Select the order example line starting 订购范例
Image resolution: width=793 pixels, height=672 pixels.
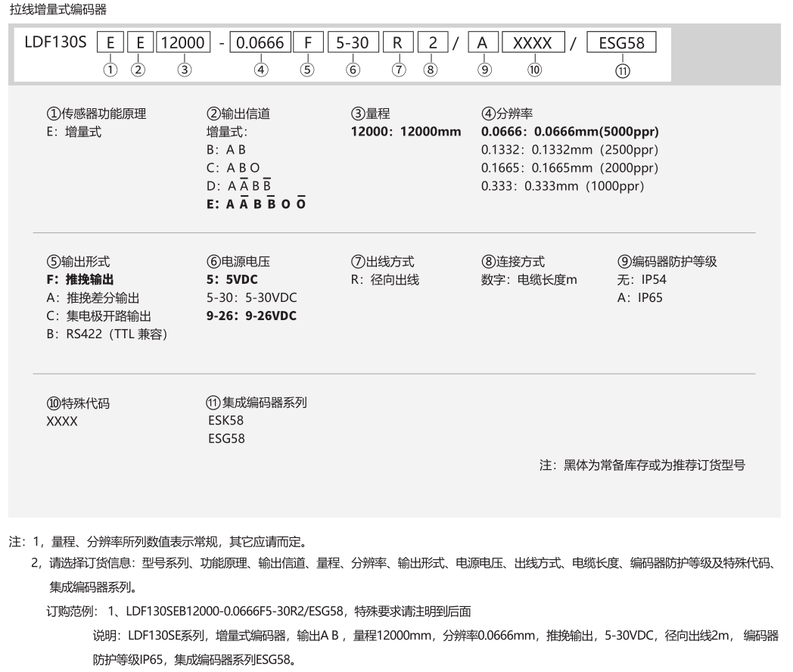(259, 611)
